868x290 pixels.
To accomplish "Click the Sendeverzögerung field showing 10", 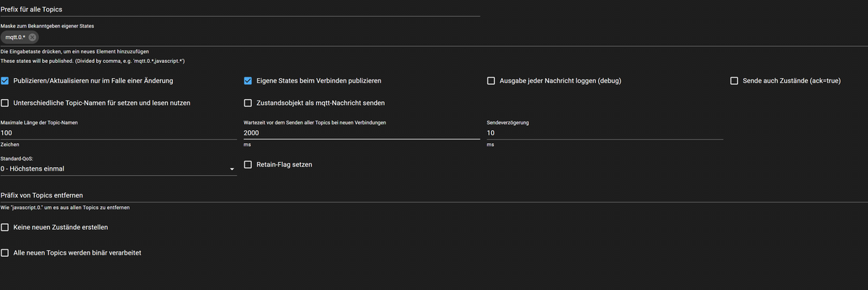I will pos(604,133).
